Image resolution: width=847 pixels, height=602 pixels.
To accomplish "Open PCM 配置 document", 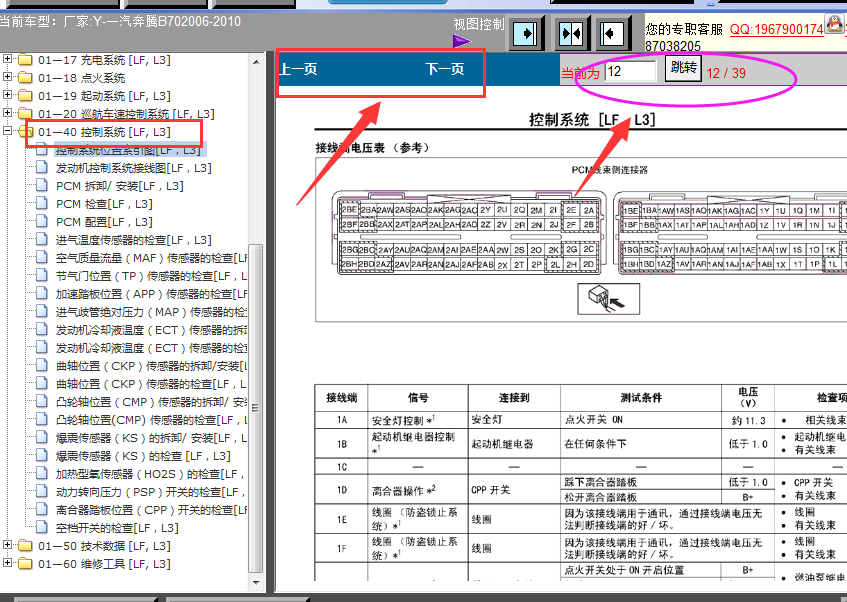I will 104,222.
